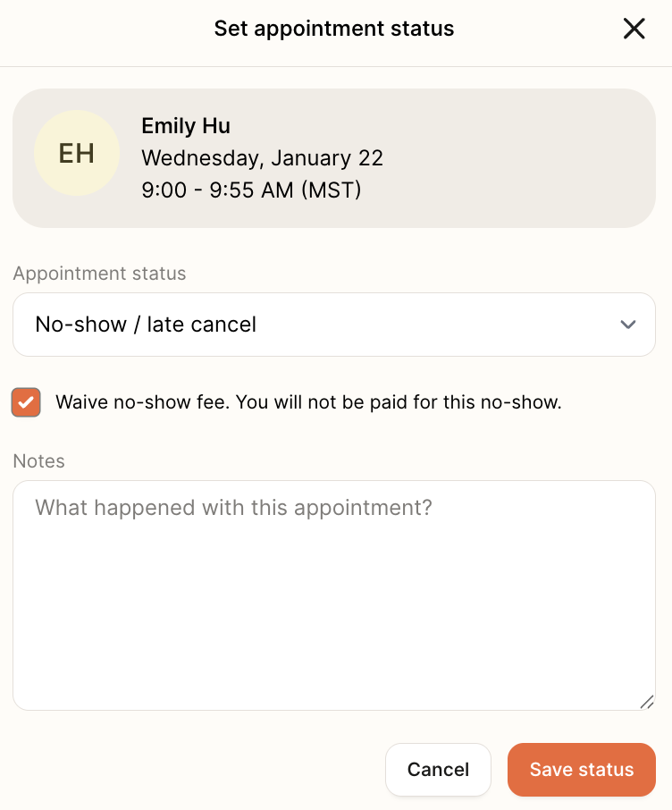
Task: Select the 'No-show / late cancel' value text
Action: point(146,325)
